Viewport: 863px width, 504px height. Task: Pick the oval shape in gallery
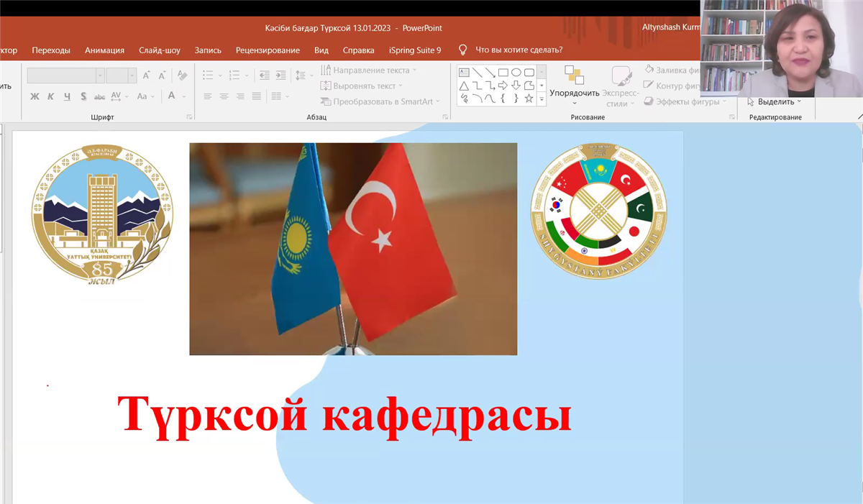click(516, 73)
